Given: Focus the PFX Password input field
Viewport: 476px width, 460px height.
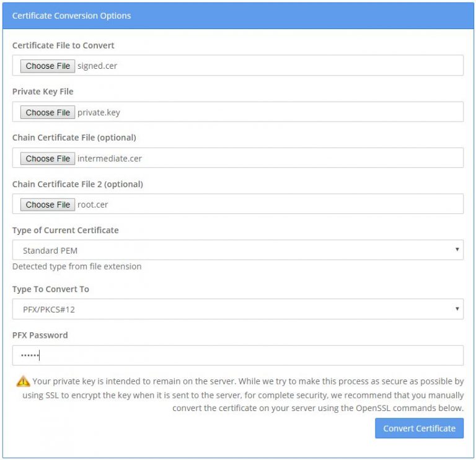Looking at the screenshot, I should tap(238, 355).
